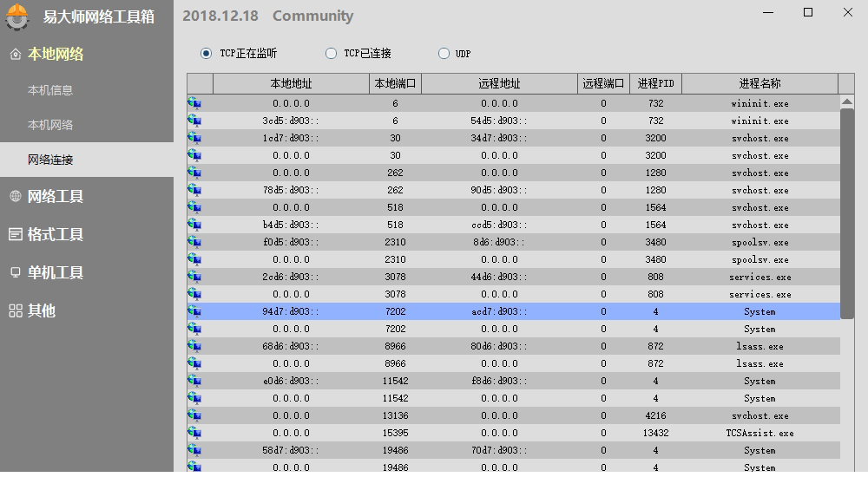Click the hard-hat gear app logo
The height and width of the screenshot is (490, 868).
coord(16,16)
